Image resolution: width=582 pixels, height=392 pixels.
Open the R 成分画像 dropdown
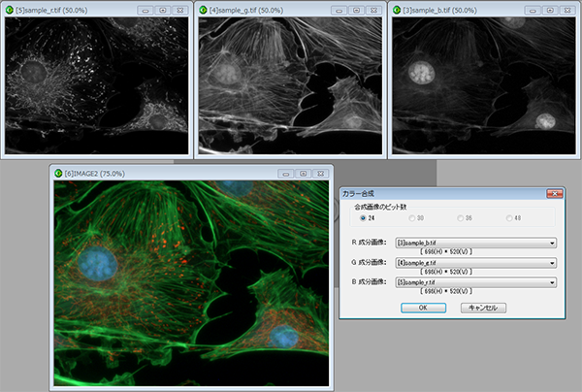(552, 244)
